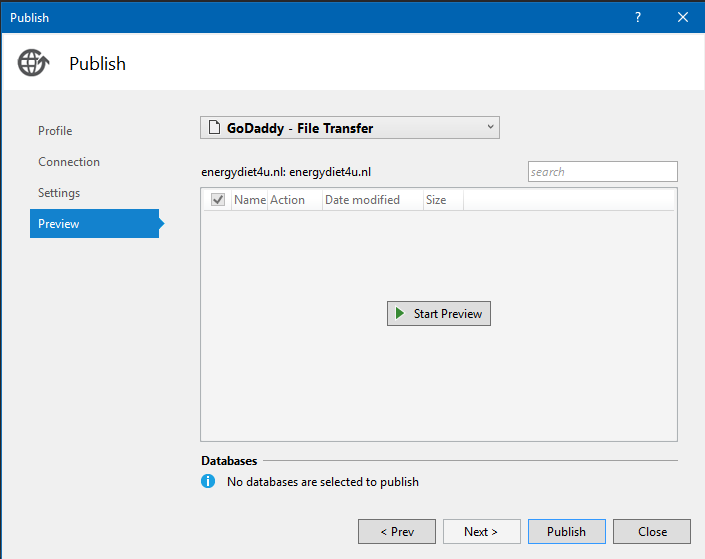Click the Next > button
This screenshot has width=705, height=559.
point(482,532)
